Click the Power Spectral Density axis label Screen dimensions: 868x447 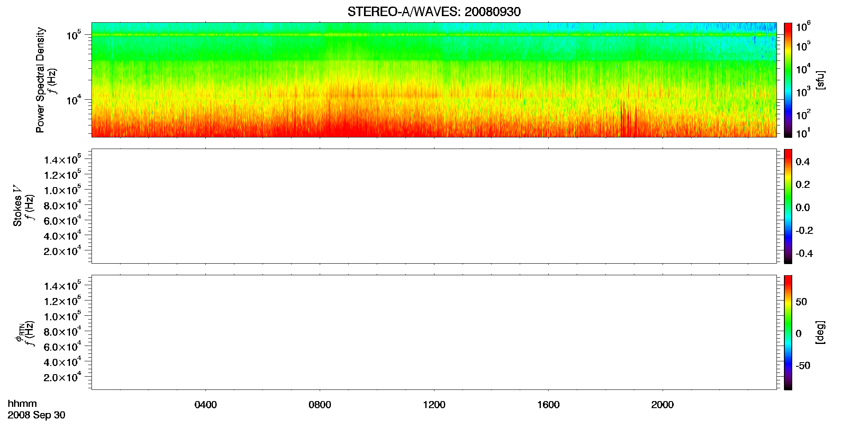40,80
